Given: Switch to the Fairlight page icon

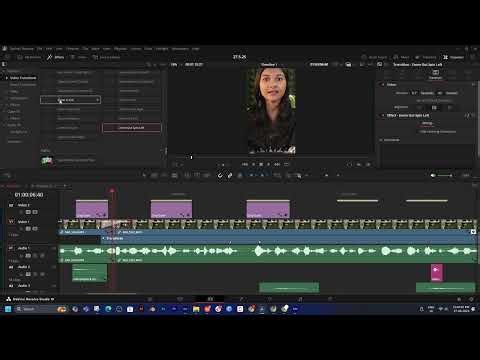Looking at the screenshot, I should coord(300,299).
